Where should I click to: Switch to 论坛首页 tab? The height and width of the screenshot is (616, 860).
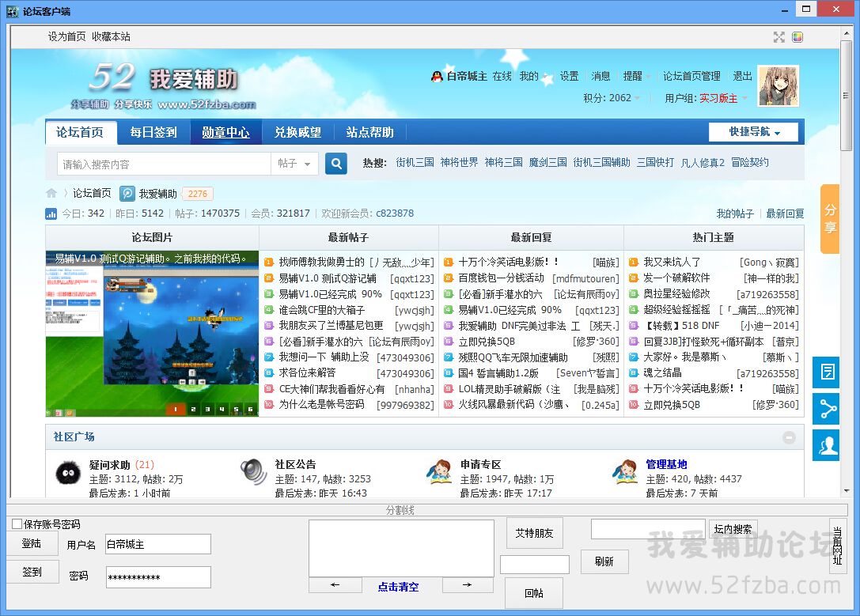[80, 132]
